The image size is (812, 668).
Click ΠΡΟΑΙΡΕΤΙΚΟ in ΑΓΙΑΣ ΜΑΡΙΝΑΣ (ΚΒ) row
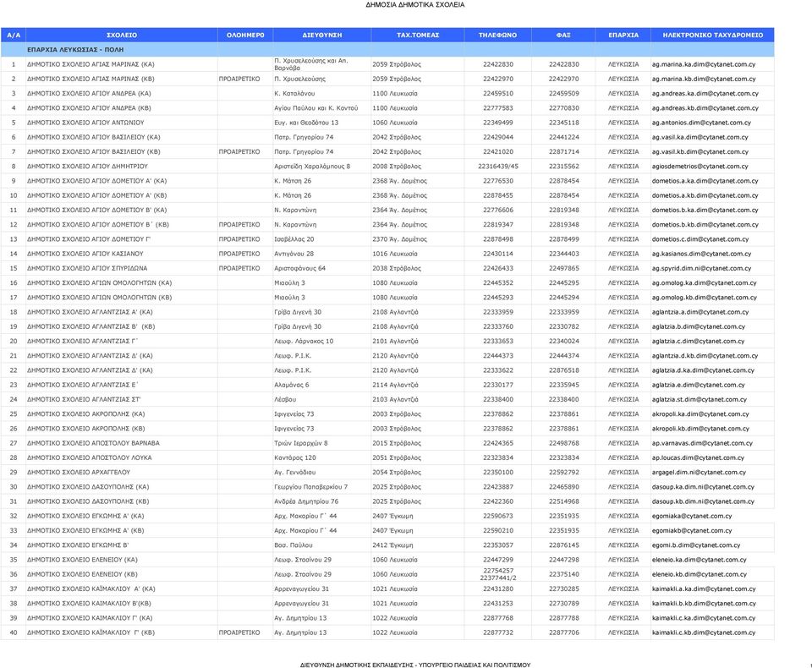(239, 79)
